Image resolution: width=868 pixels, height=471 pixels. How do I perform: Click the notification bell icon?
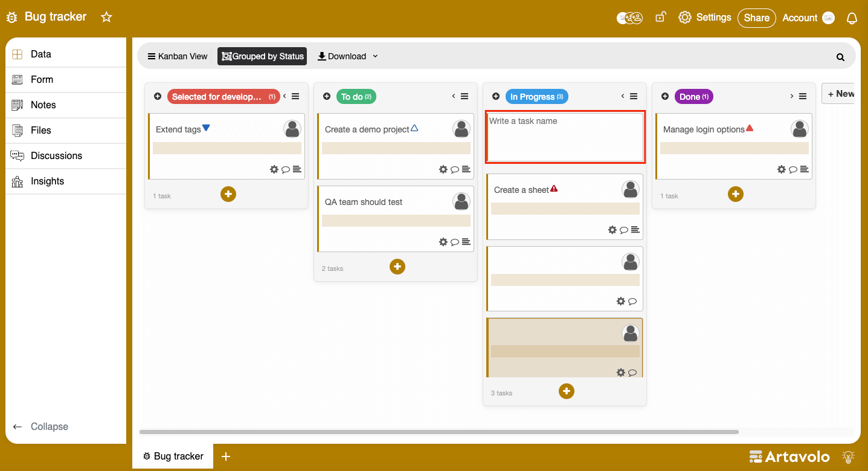click(852, 18)
